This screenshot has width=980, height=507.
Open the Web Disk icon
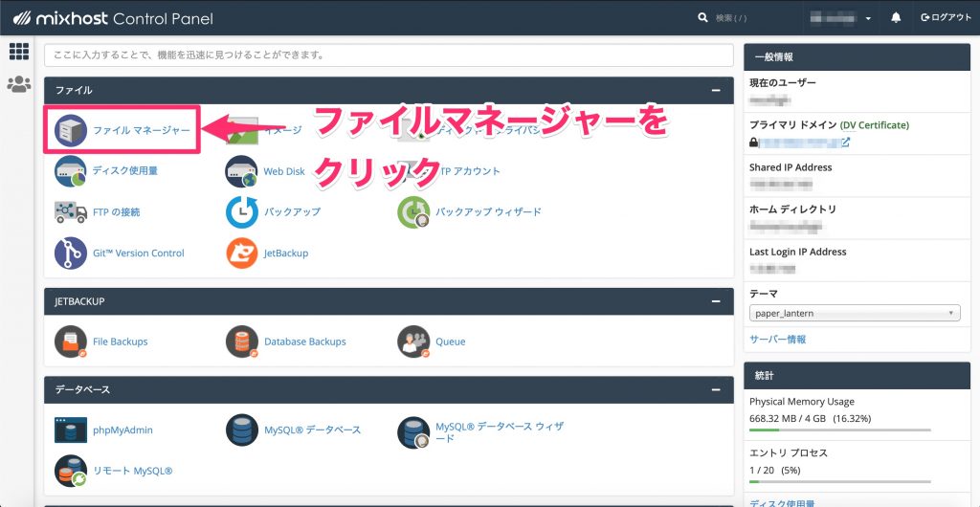(241, 171)
